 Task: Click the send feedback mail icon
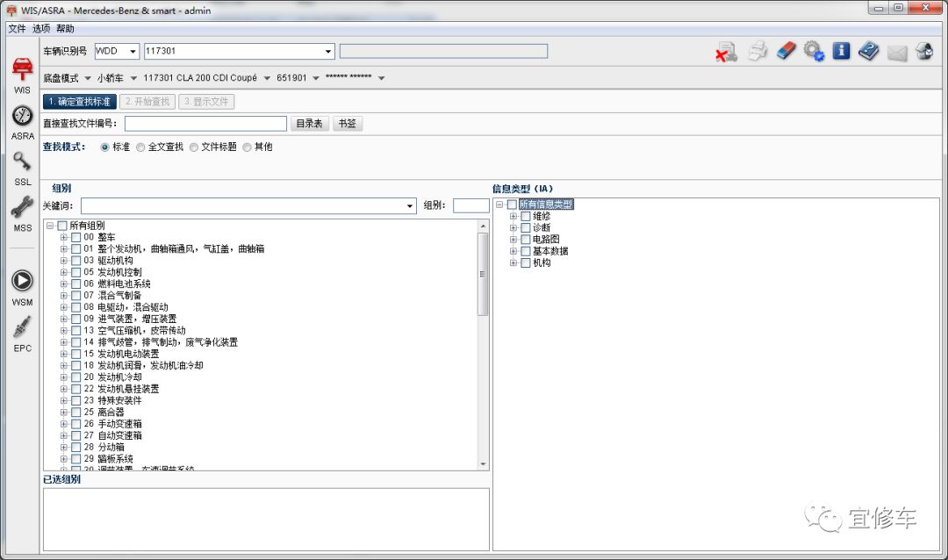point(924,52)
